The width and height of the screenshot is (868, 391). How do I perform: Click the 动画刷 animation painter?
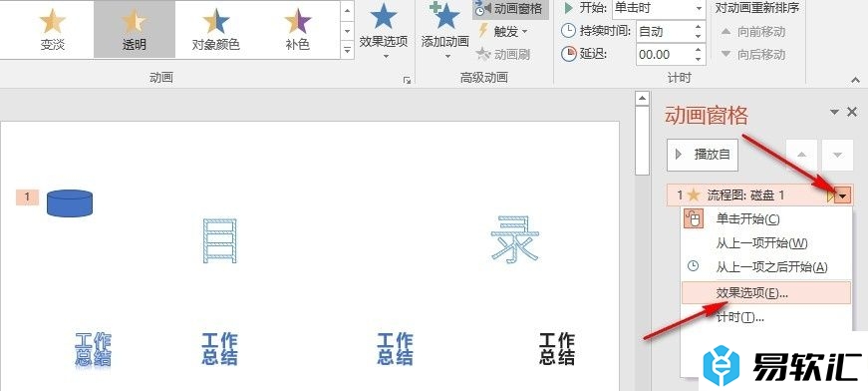pyautogui.click(x=502, y=54)
